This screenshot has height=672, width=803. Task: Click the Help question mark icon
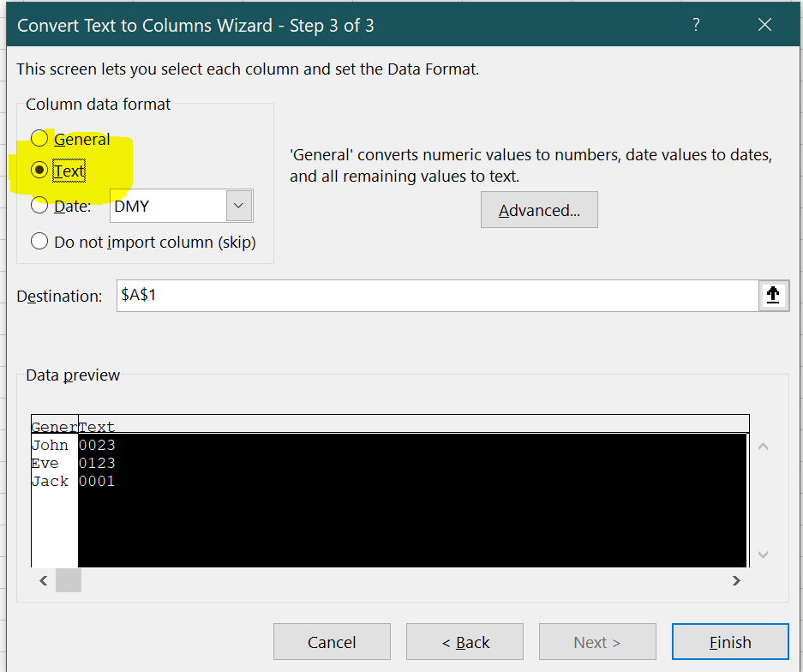[x=697, y=25]
